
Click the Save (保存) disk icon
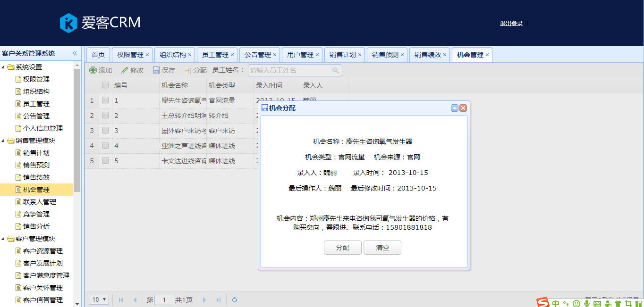click(x=156, y=70)
